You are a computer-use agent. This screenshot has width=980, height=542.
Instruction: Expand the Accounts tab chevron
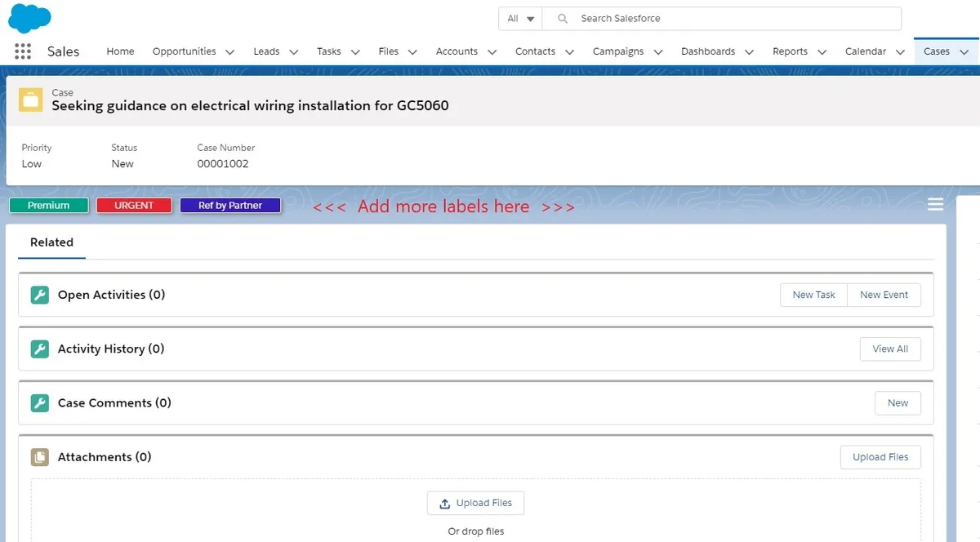[x=492, y=51]
